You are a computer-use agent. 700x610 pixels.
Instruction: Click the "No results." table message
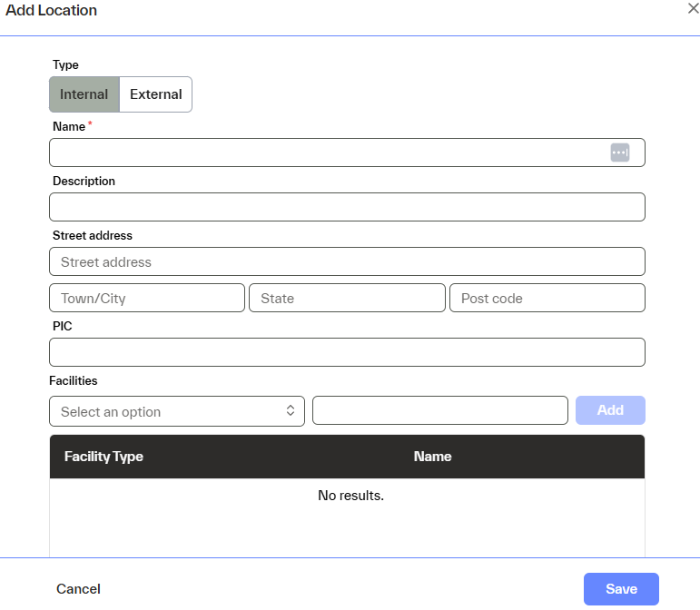pyautogui.click(x=350, y=496)
